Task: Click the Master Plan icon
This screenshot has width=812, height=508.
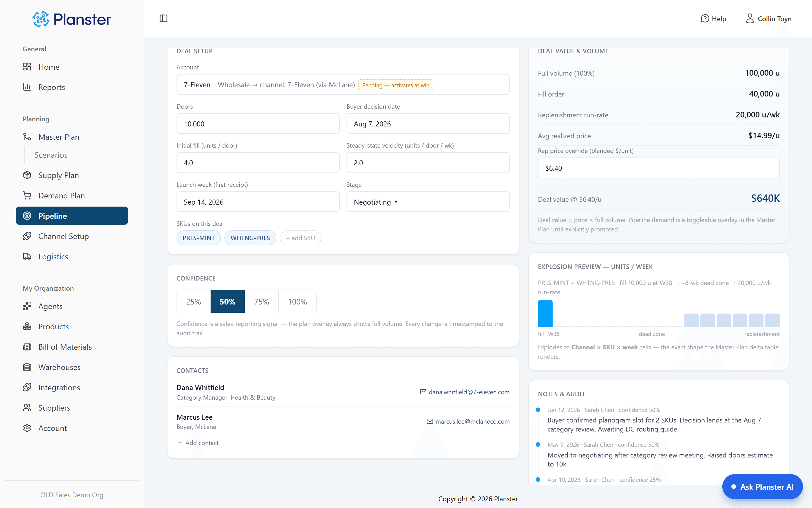Action: [27, 137]
